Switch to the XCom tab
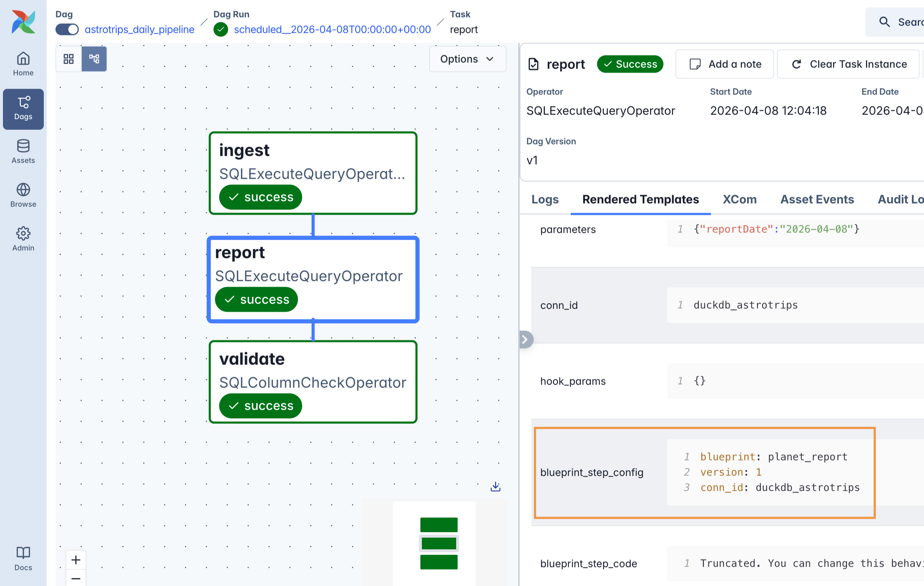The image size is (924, 586). [x=739, y=200]
